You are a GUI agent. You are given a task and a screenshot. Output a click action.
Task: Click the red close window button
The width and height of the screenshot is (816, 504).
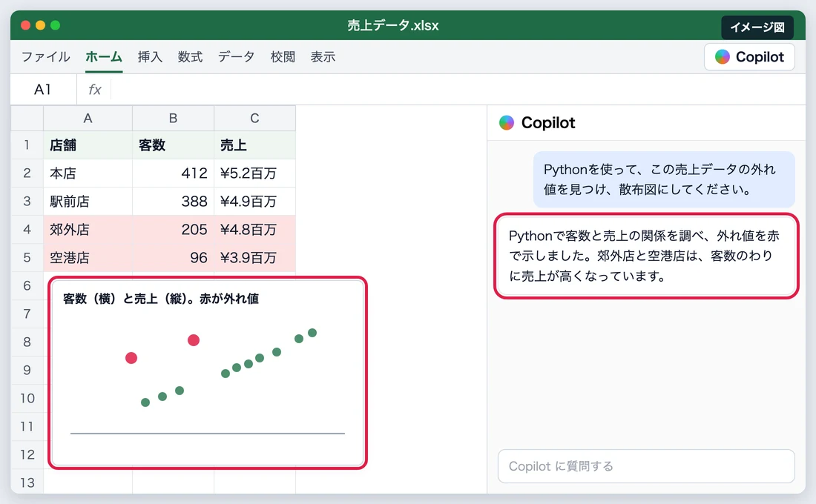tap(25, 25)
